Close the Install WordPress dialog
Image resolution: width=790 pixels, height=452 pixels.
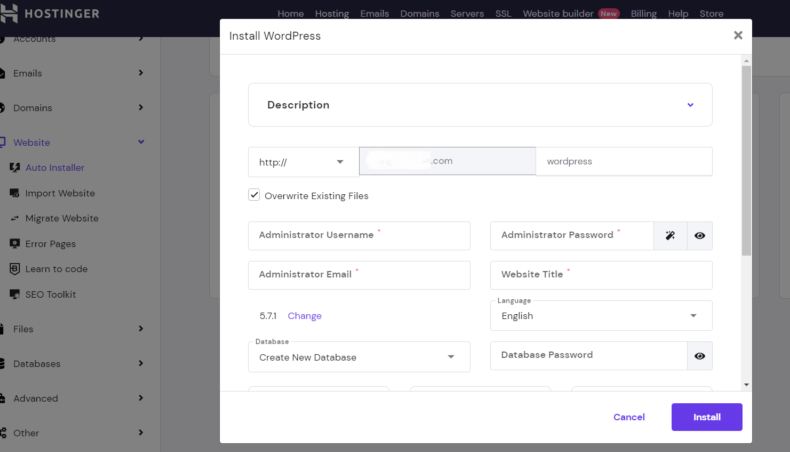tap(738, 35)
